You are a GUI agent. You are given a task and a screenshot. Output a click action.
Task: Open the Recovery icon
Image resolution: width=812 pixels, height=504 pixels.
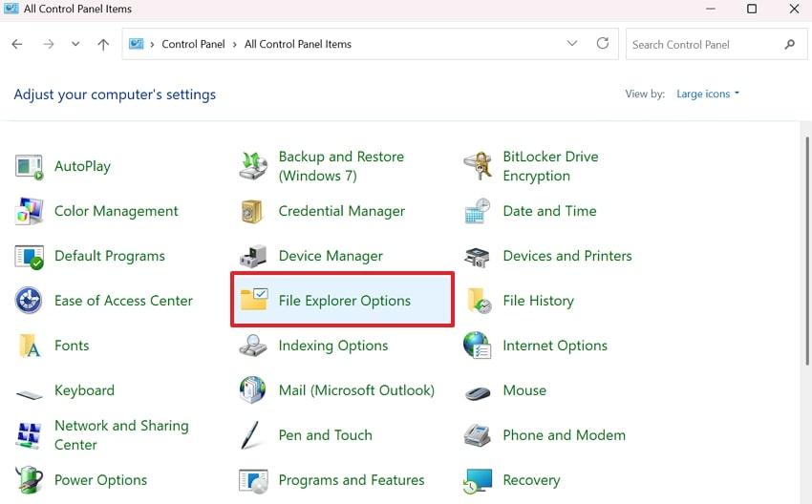478,481
